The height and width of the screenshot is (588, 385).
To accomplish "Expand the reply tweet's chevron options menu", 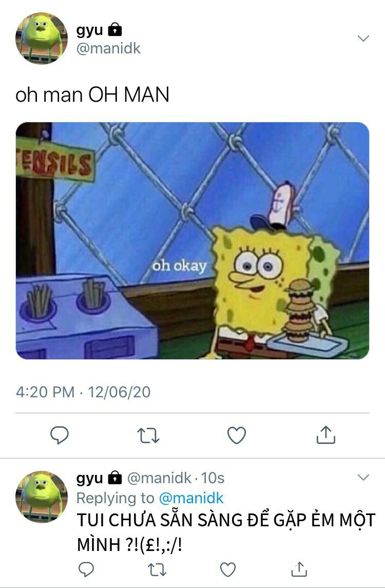I will point(363,477).
